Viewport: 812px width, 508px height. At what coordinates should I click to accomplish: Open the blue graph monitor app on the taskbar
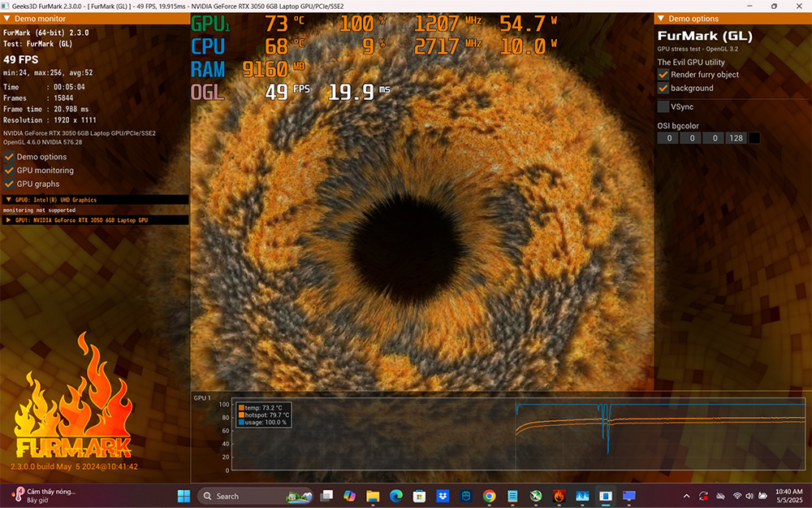(x=582, y=496)
